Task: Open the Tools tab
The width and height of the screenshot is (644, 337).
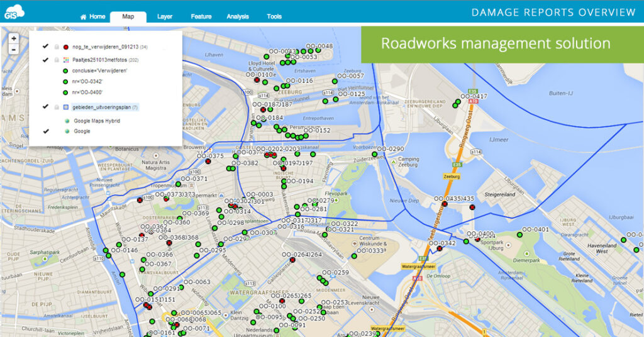Action: pyautogui.click(x=274, y=17)
